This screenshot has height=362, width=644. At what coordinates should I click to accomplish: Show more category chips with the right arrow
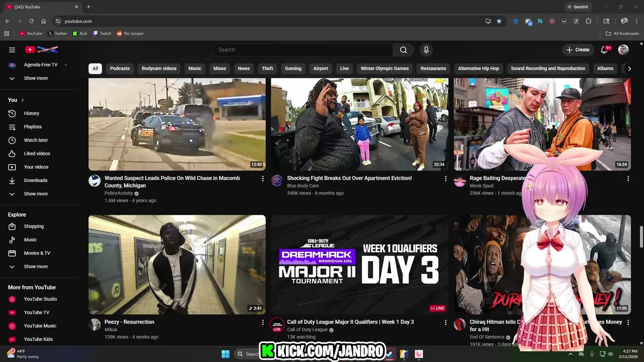tap(629, 68)
